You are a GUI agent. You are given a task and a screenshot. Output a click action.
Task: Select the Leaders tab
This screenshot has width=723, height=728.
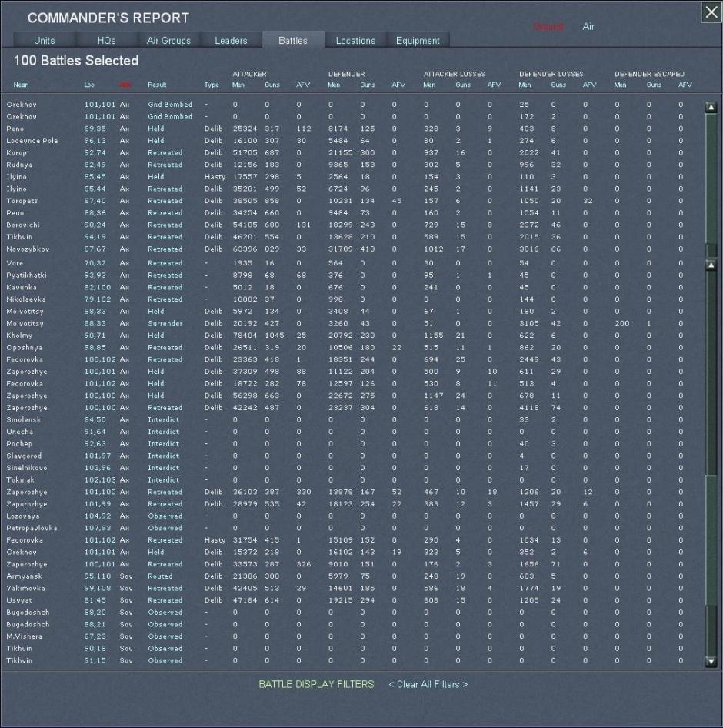click(231, 41)
